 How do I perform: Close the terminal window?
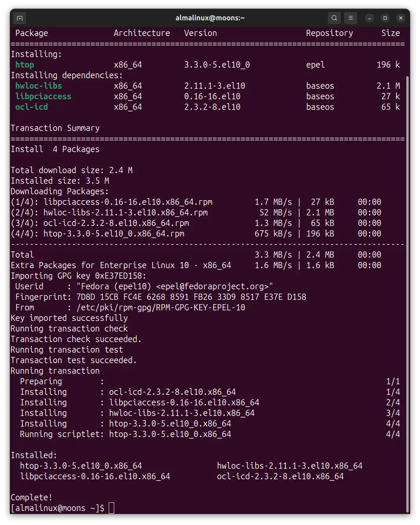[401, 18]
